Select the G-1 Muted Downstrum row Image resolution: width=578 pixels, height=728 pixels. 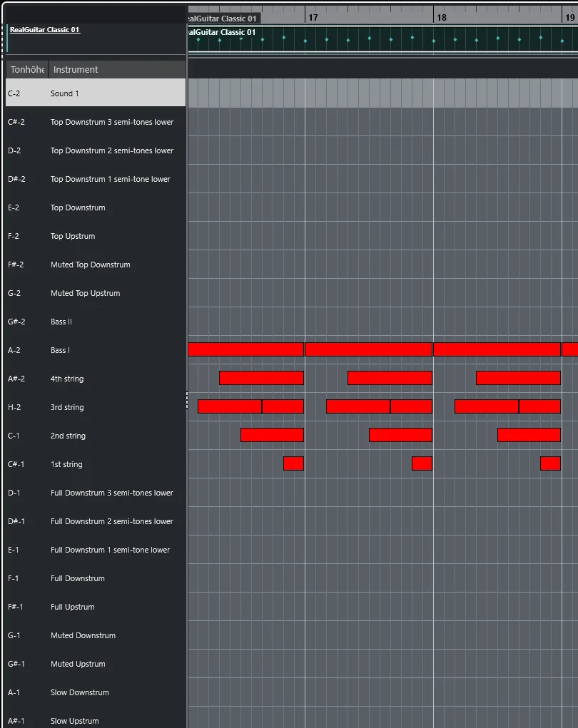coord(96,635)
